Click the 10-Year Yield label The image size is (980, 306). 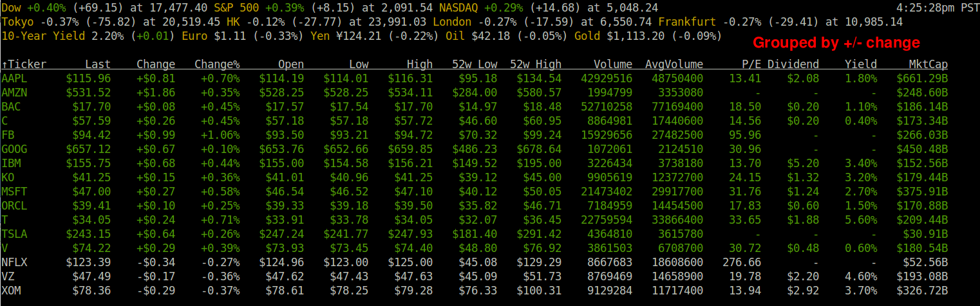click(43, 36)
